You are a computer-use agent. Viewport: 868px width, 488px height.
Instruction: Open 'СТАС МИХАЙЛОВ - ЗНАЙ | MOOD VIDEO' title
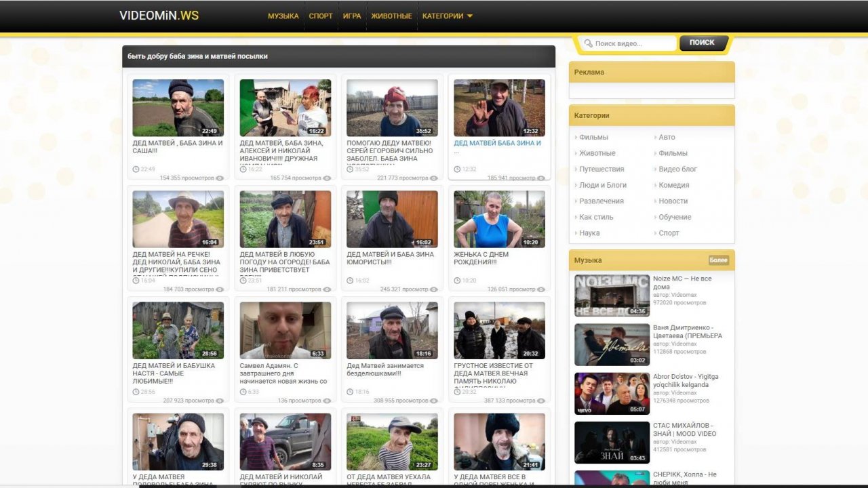point(685,430)
